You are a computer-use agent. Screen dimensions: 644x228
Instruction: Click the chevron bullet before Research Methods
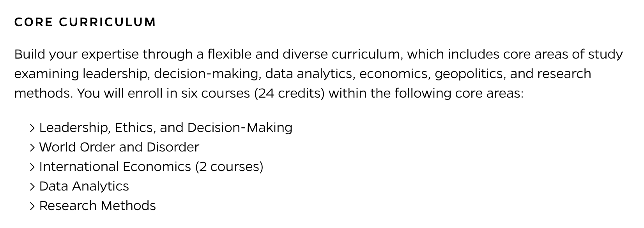(32, 206)
